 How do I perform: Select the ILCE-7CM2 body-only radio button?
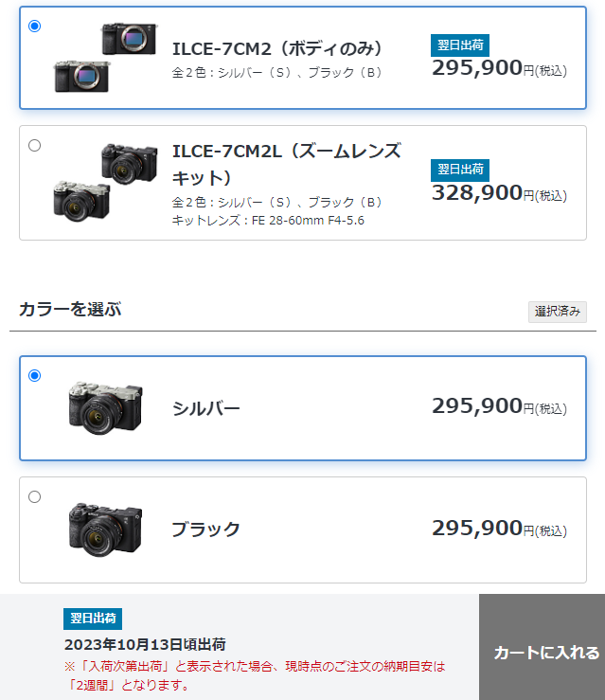click(34, 27)
